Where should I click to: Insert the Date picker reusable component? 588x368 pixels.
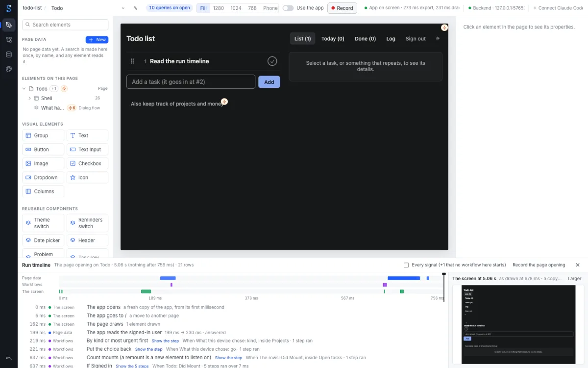(43, 240)
